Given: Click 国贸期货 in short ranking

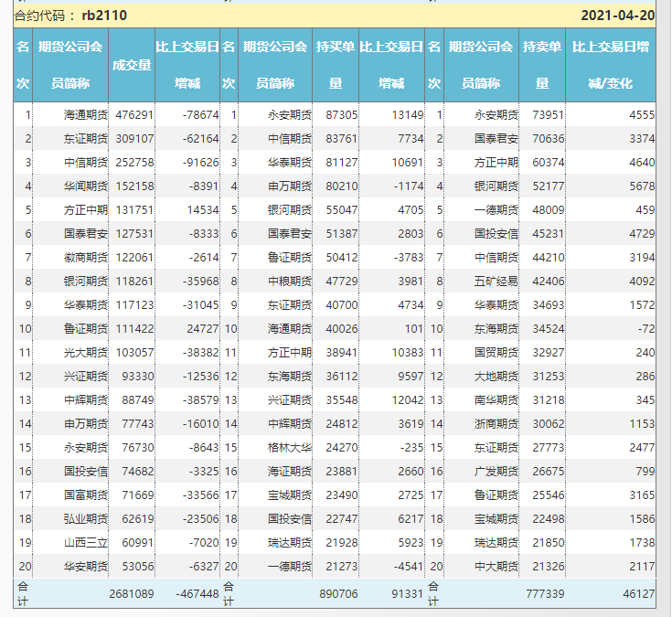Looking at the screenshot, I should 496,353.
